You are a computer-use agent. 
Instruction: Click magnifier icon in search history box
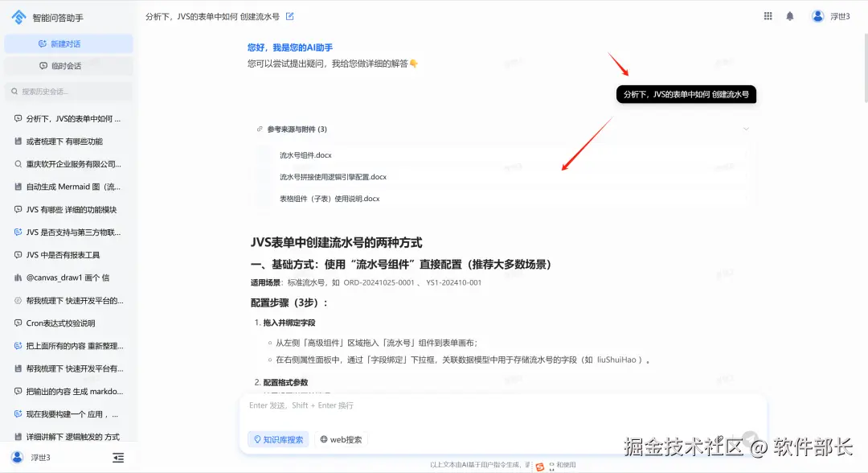(x=14, y=92)
